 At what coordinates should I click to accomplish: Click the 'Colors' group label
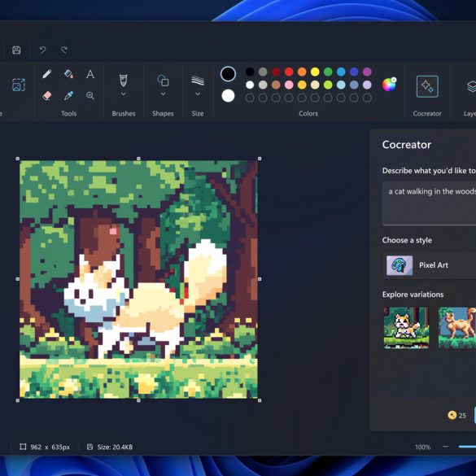point(308,113)
